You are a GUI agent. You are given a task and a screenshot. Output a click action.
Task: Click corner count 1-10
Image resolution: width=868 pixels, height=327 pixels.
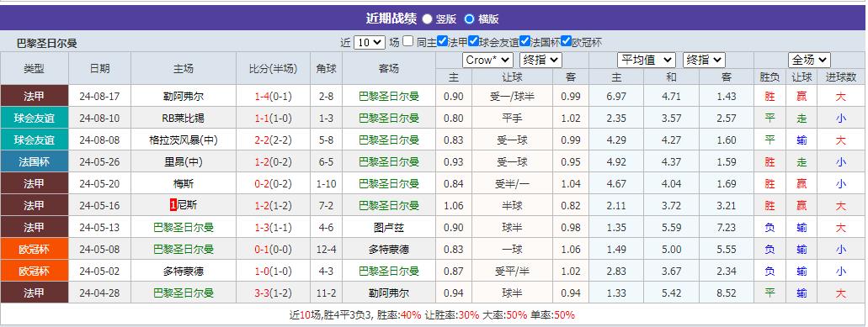pos(326,184)
